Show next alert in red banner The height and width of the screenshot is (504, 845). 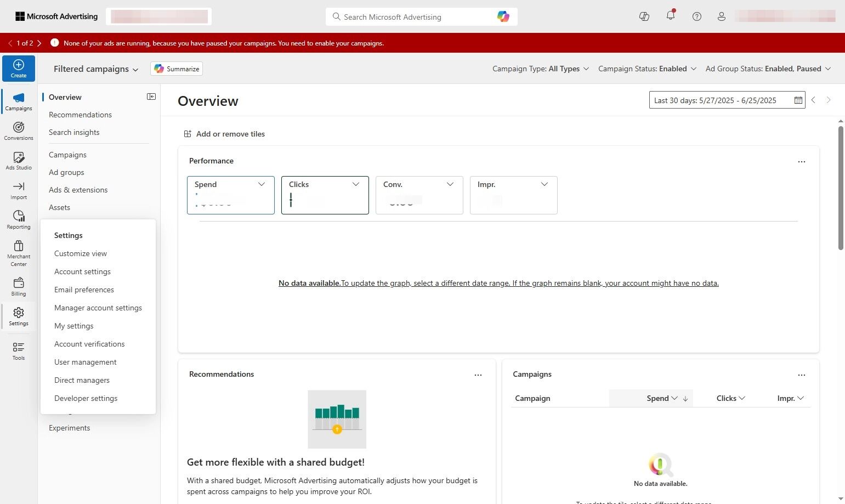(39, 43)
